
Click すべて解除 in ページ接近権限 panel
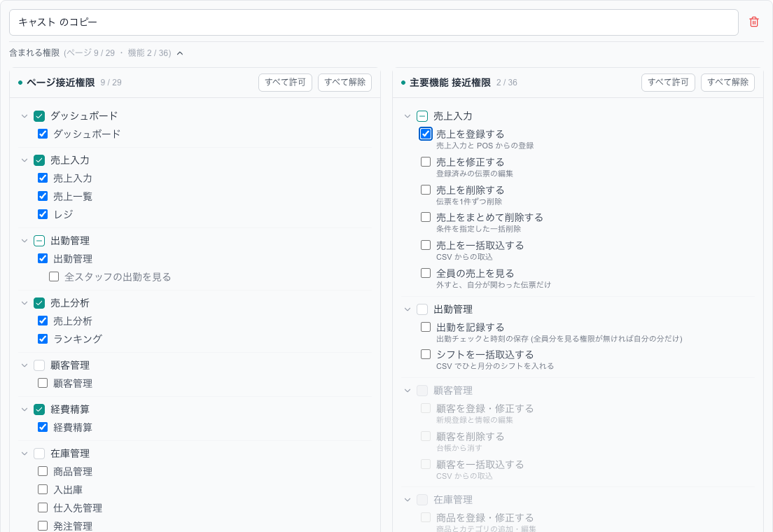[344, 83]
